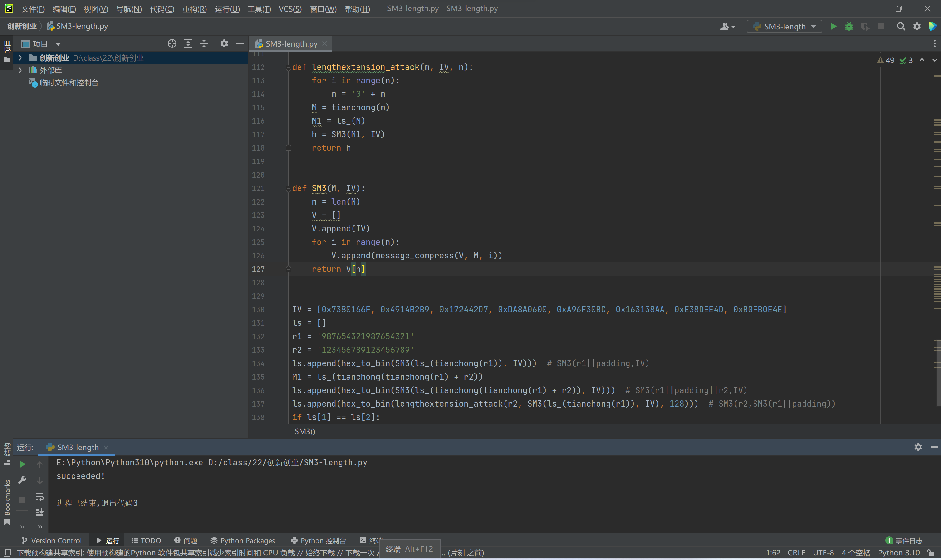Collapse all items in project tree
Image resolution: width=941 pixels, height=560 pixels.
[x=204, y=44]
